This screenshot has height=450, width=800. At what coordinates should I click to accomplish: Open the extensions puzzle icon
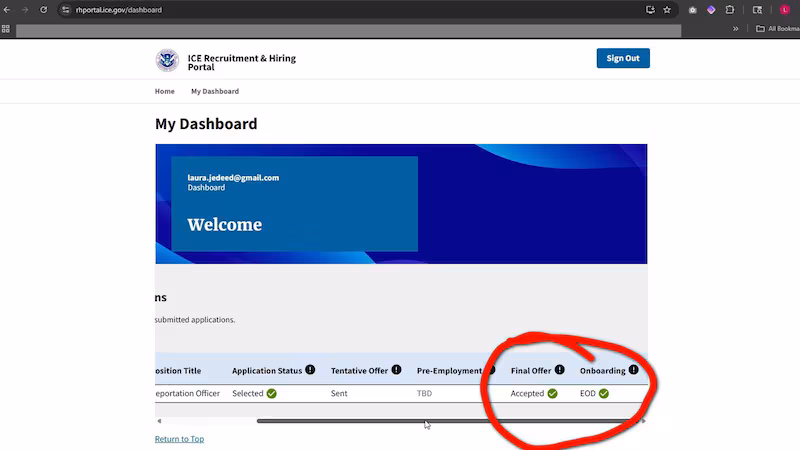(730, 10)
